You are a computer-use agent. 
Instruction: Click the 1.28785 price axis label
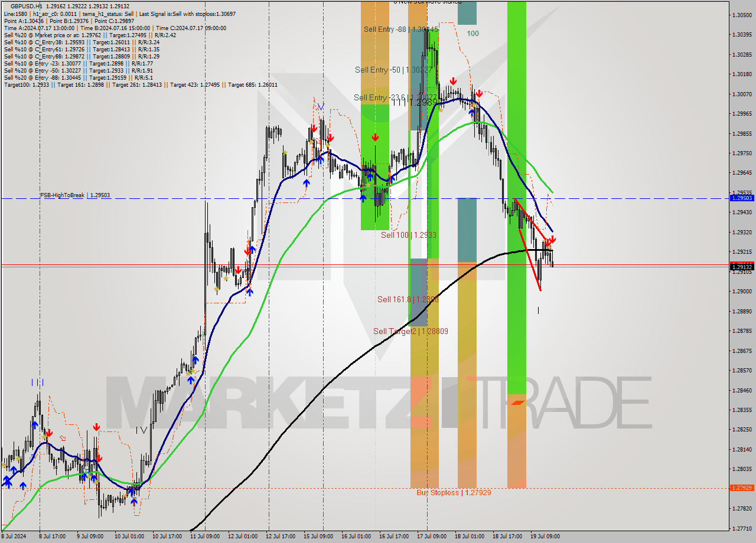tap(742, 331)
